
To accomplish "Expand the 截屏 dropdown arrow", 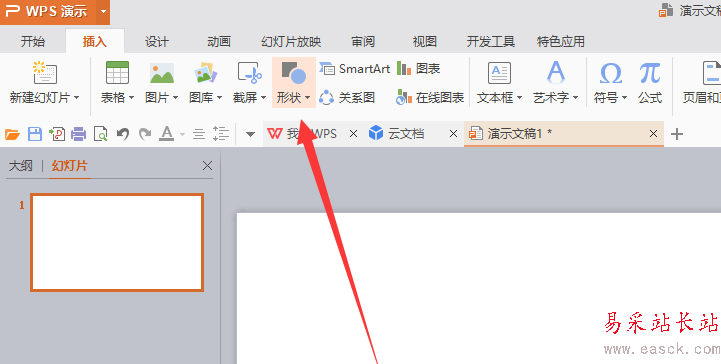I will (263, 97).
